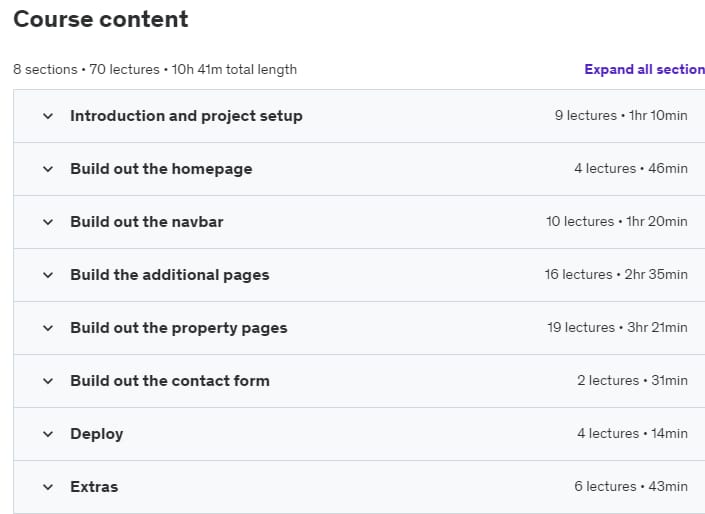705x514 pixels.
Task: Expand the Build out the navbar chevron
Action: click(x=48, y=222)
